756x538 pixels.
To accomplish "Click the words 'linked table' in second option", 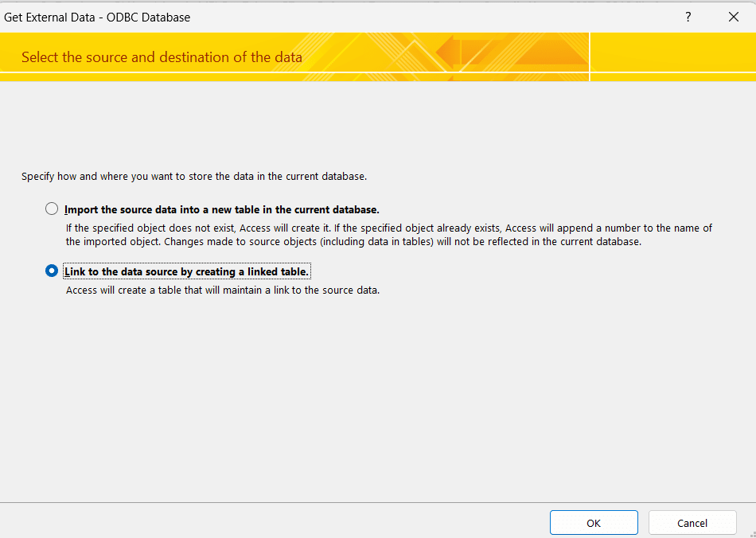I will 277,272.
